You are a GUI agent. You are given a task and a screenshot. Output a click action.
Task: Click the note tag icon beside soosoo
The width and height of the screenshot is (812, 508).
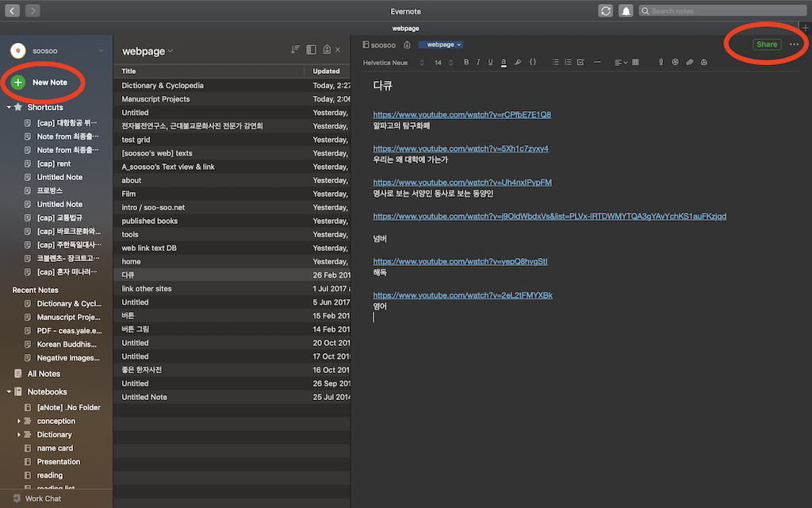(407, 45)
